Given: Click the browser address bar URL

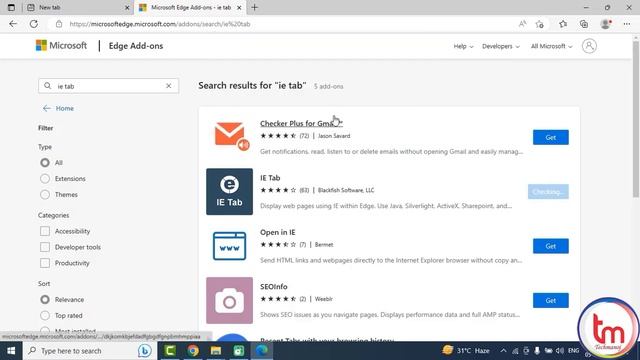Looking at the screenshot, I should pos(160,24).
